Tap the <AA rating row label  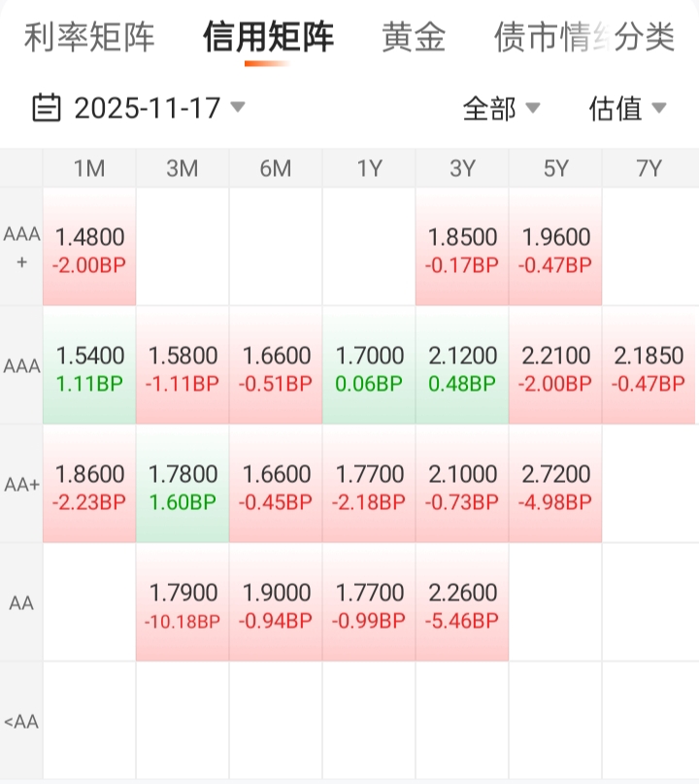[21, 721]
